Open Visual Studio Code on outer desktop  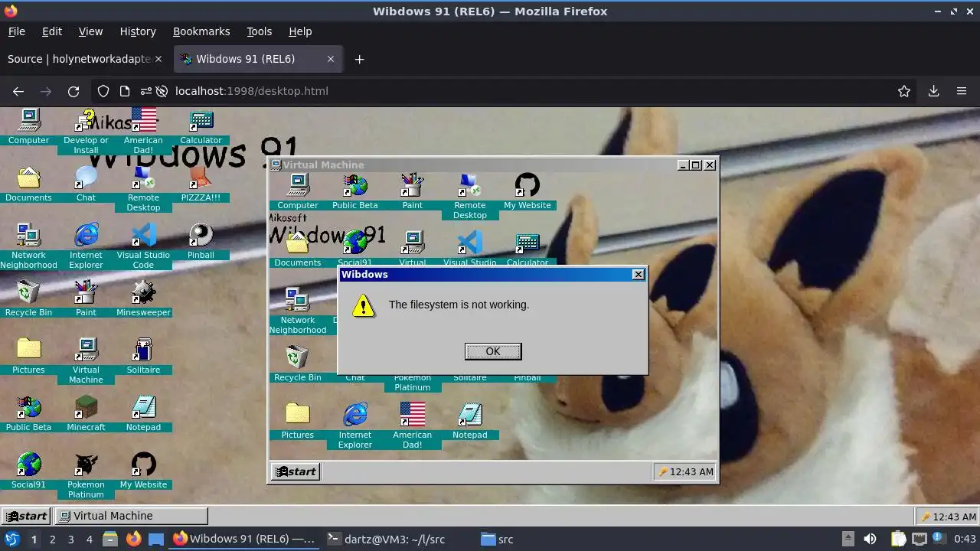coord(143,246)
